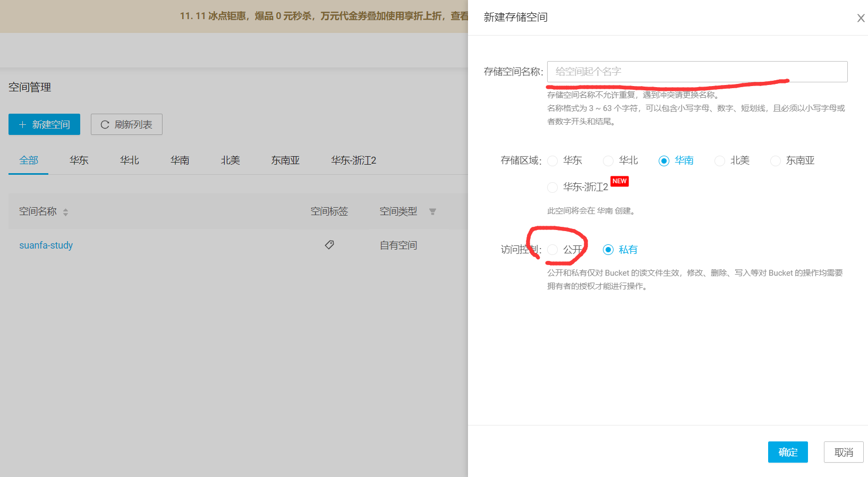Select 华南 storage region radio
This screenshot has width=868, height=477.
[x=664, y=161]
